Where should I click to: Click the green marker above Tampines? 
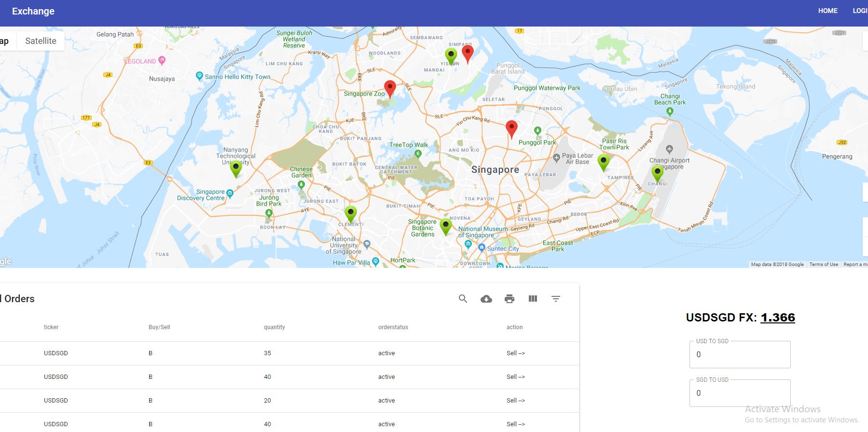pyautogui.click(x=603, y=163)
